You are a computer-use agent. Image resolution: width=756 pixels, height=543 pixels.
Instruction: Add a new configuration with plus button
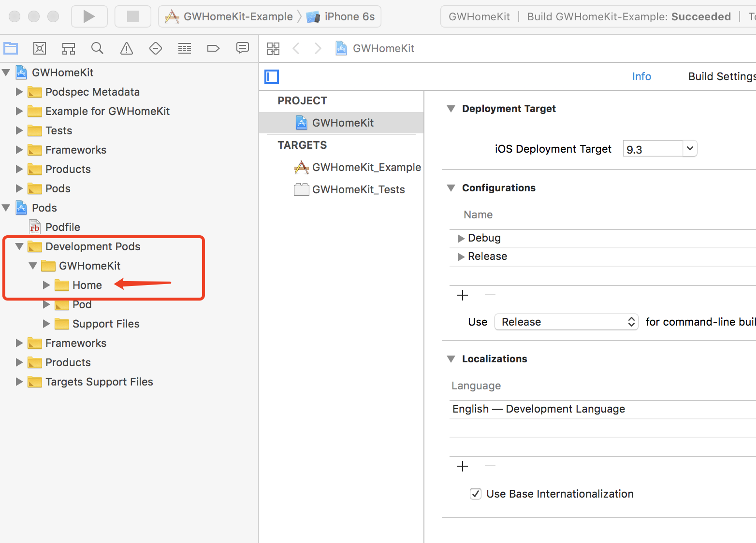(463, 295)
